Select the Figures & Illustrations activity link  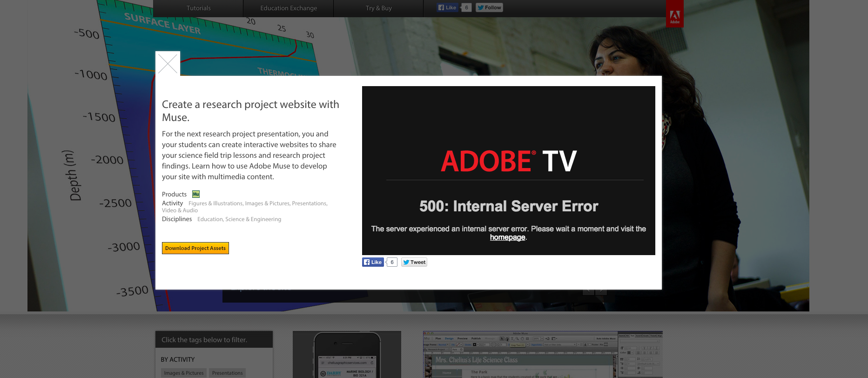[215, 203]
